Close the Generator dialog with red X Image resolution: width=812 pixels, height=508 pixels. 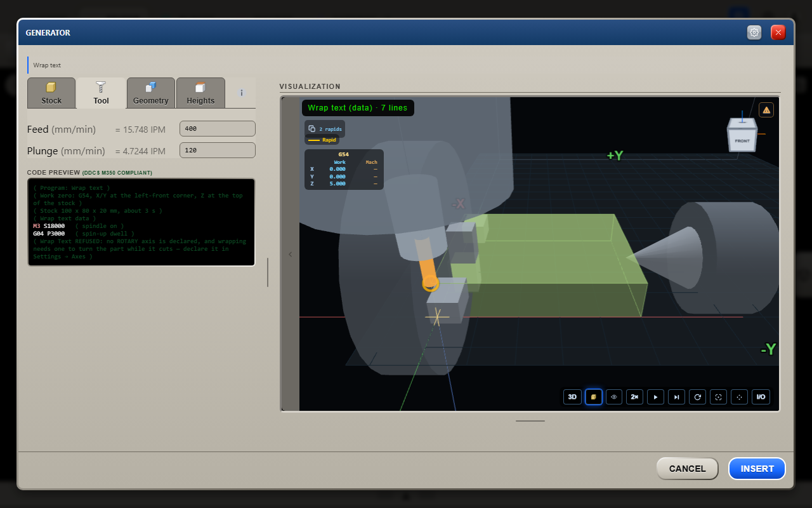[778, 32]
